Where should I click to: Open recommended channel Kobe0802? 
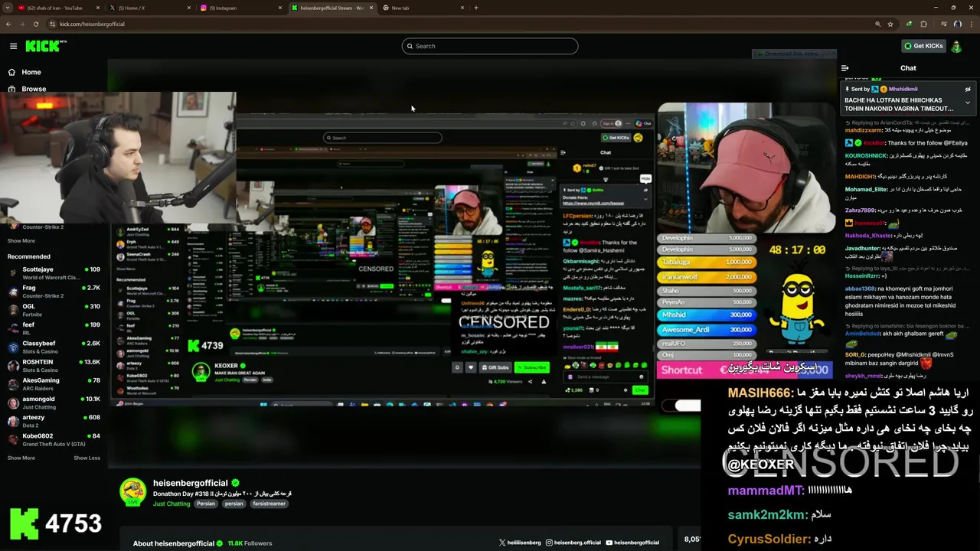point(54,440)
